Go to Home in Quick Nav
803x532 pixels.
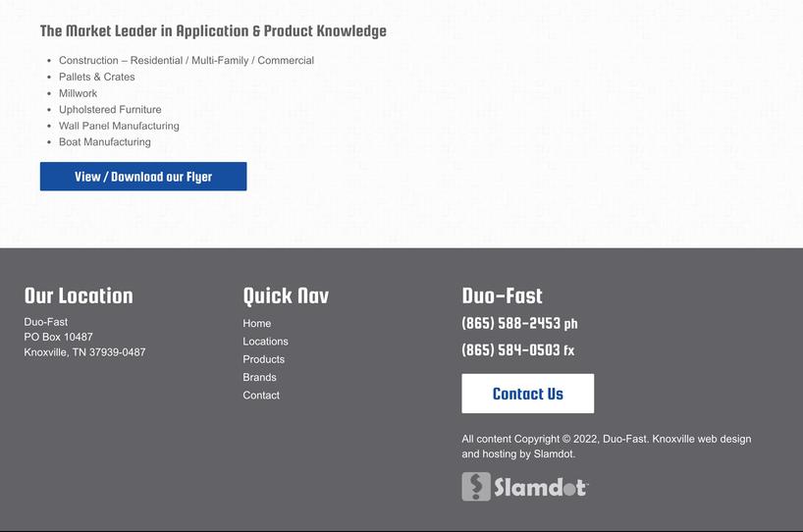(257, 324)
